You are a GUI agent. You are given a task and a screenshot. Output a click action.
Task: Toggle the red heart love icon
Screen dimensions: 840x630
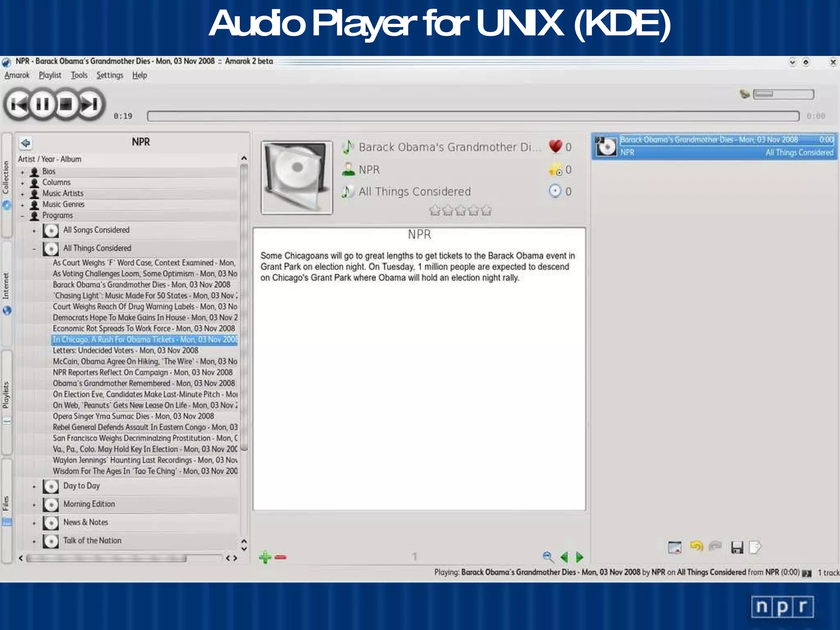point(555,146)
